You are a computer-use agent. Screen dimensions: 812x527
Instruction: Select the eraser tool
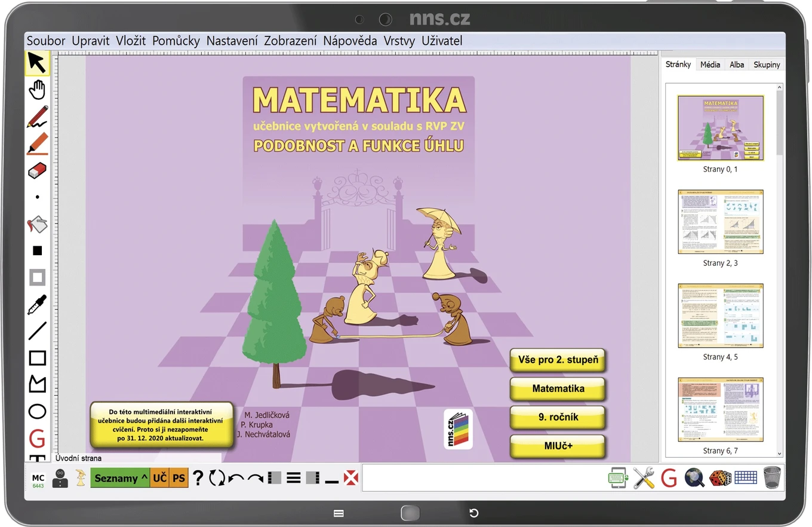[x=37, y=171]
